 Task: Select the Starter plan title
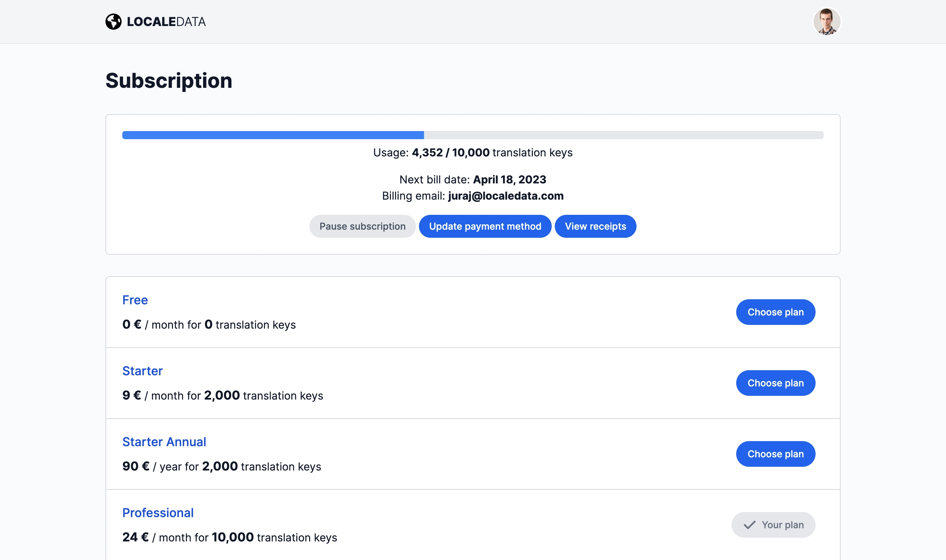(x=142, y=371)
